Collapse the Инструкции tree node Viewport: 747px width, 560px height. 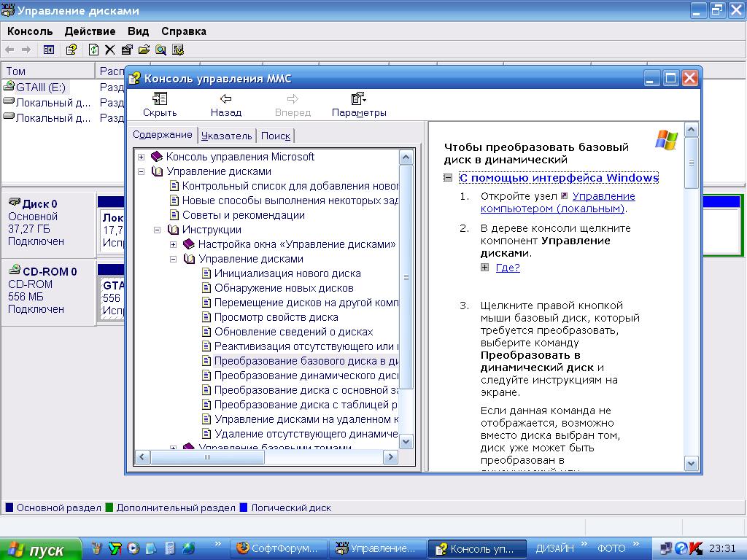click(158, 230)
